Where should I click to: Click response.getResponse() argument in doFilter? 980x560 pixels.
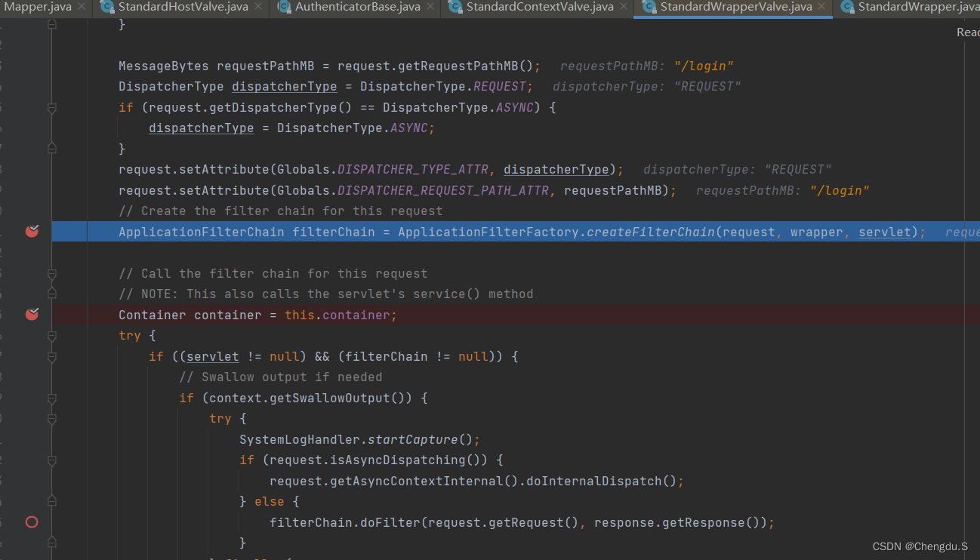coord(676,522)
